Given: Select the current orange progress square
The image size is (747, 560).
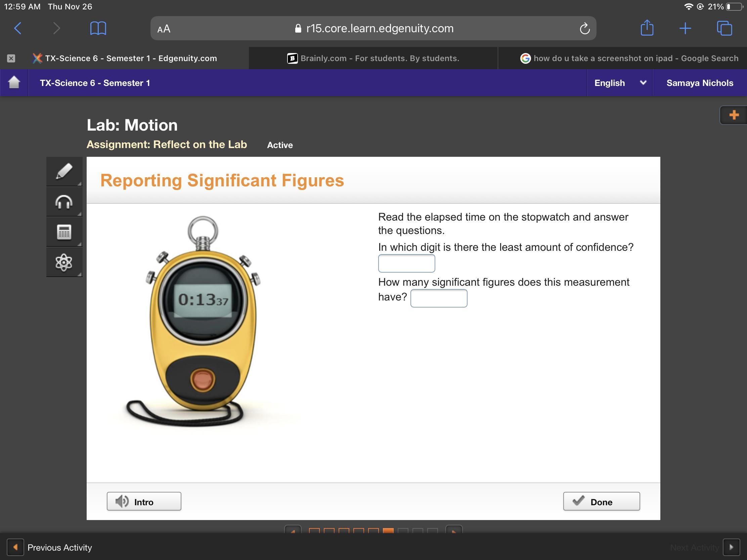Looking at the screenshot, I should [x=388, y=531].
